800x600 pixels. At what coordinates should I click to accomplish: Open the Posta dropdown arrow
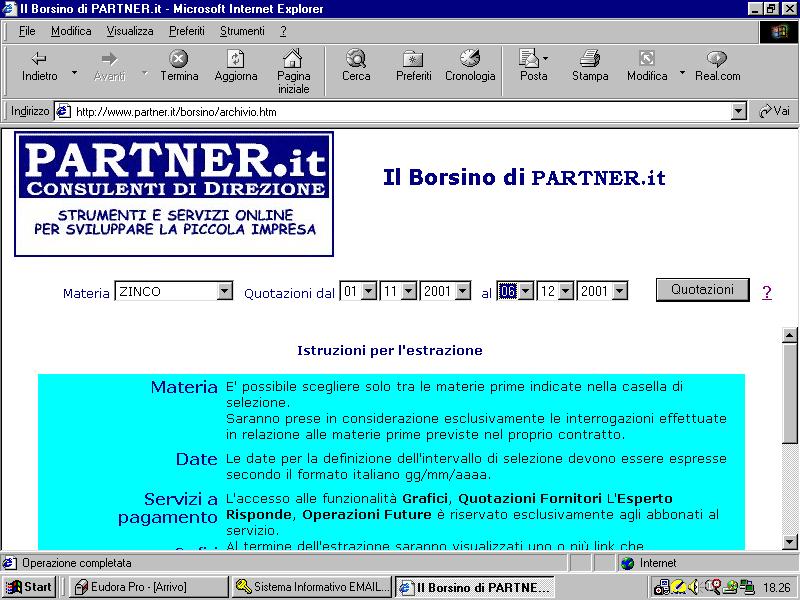(x=545, y=59)
